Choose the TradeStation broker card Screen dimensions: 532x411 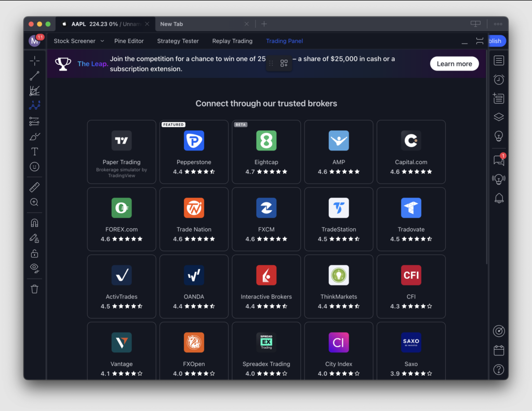coord(339,219)
